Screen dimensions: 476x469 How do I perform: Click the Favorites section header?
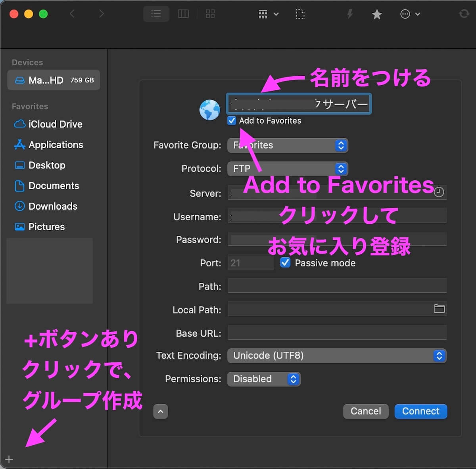coord(30,106)
